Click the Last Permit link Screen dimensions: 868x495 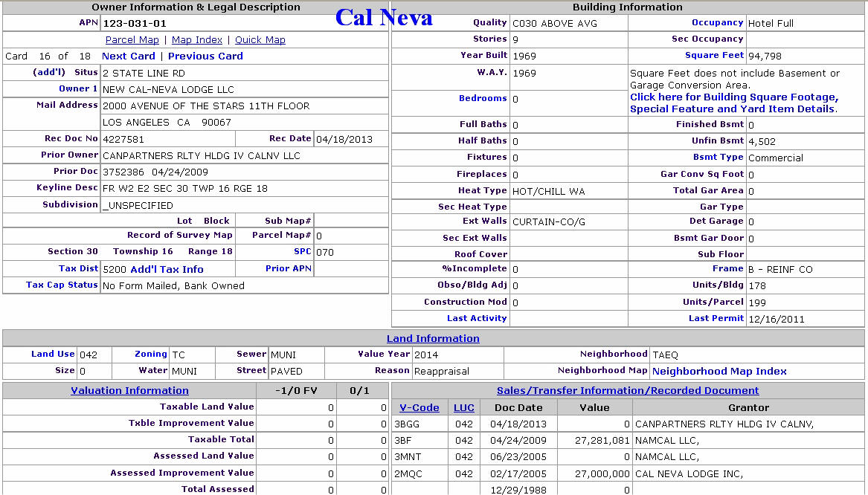tap(716, 319)
